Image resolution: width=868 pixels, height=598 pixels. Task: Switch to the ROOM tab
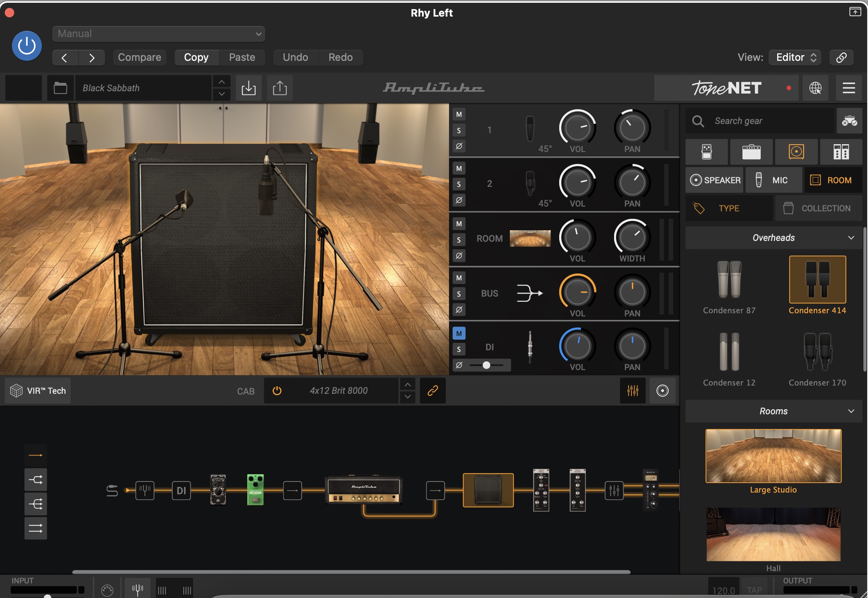pos(833,181)
